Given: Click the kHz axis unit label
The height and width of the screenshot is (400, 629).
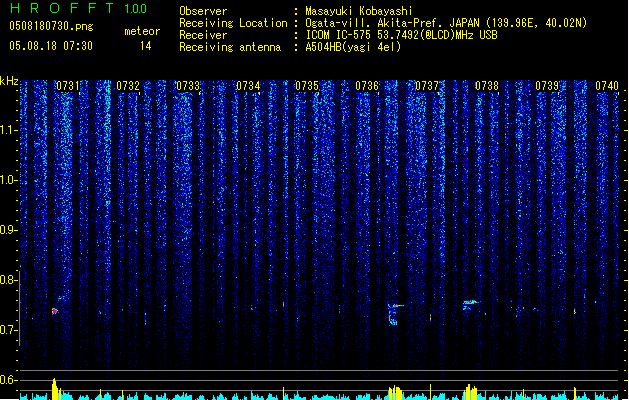Looking at the screenshot, I should click(x=9, y=81).
